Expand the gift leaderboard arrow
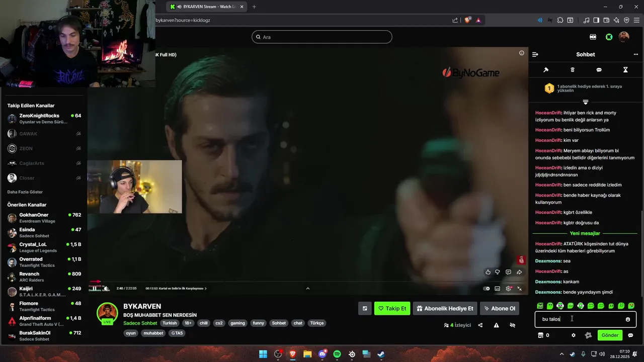 click(585, 102)
